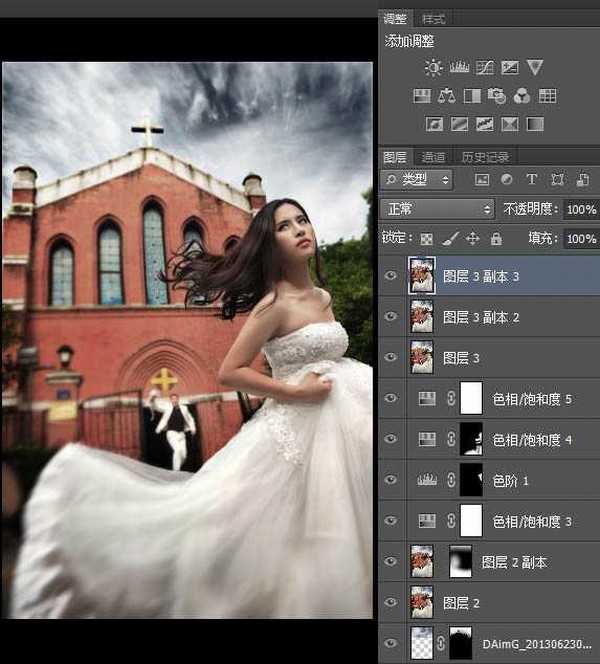Click the 填充 fill value field
Viewport: 600px width, 664px height.
click(580, 239)
